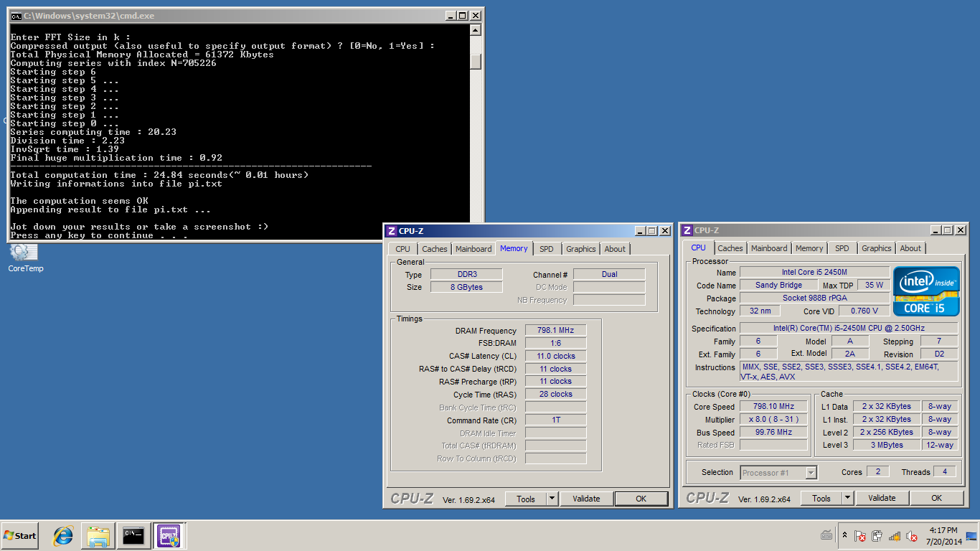This screenshot has width=980, height=551.
Task: Click memory Size field 8 GBytes
Action: click(466, 288)
